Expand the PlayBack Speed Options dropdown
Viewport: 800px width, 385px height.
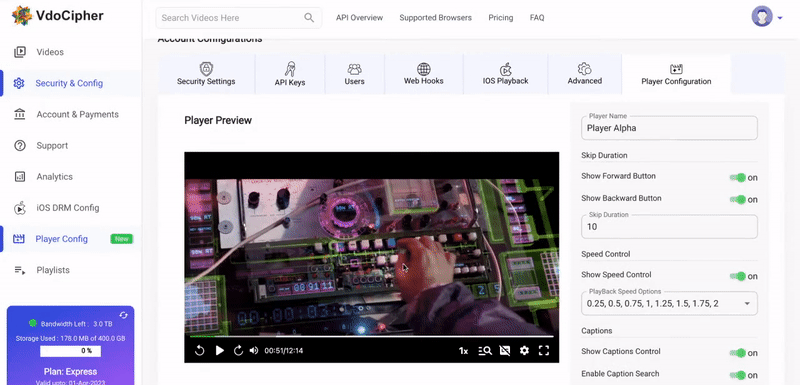669,303
